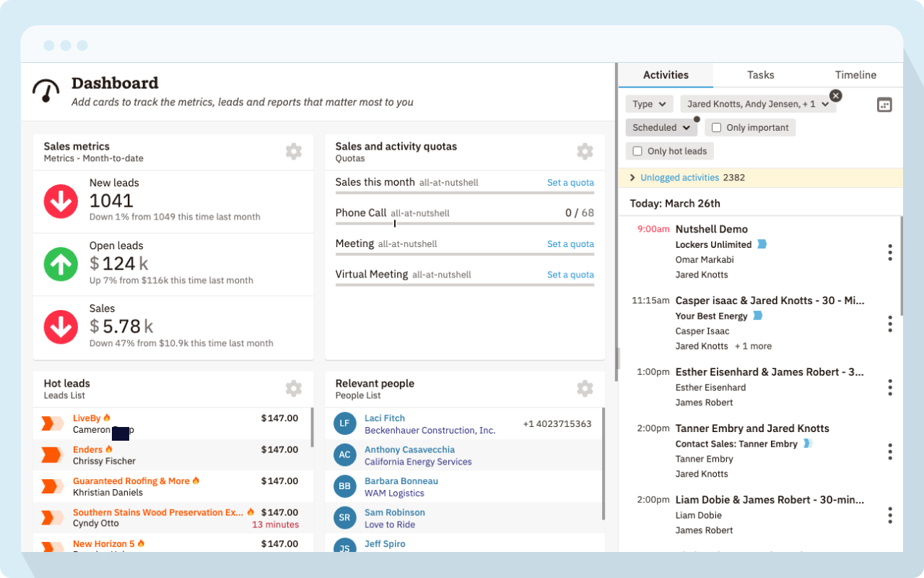The image size is (924, 578).
Task: Open calendar view icon in Activities panel
Action: pos(884,105)
